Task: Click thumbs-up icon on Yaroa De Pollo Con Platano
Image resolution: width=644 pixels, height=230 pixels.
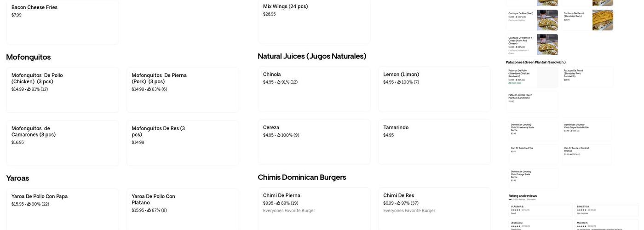Action: (149, 210)
